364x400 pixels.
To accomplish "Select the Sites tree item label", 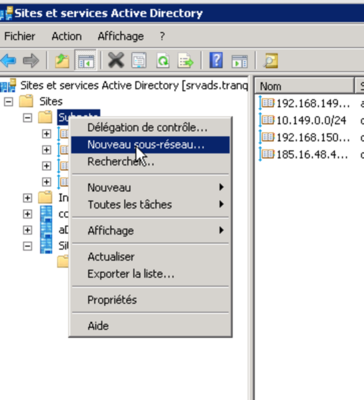I will pyautogui.click(x=51, y=101).
